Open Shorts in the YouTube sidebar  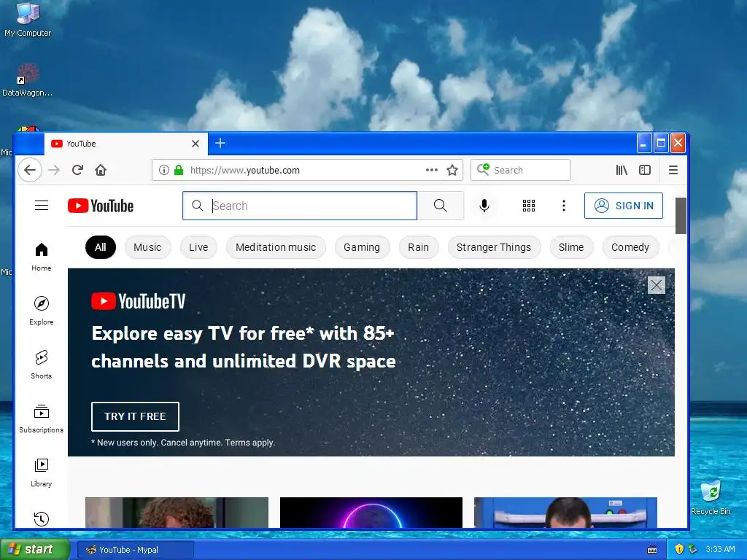point(42,365)
